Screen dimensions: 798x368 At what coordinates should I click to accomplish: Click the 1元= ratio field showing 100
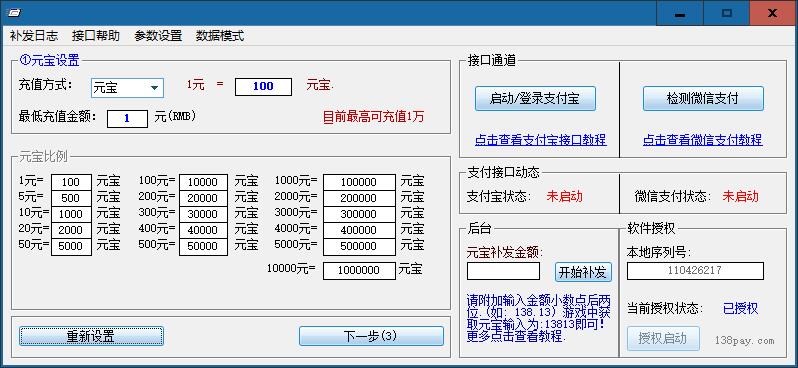point(71,182)
